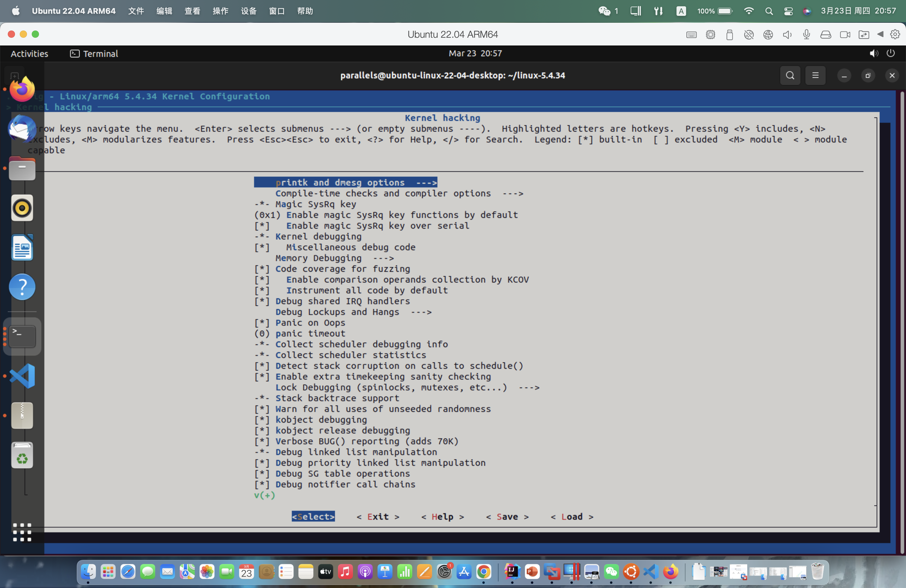The height and width of the screenshot is (588, 906).
Task: Expand Compile-time checks and compiler options
Action: (x=399, y=194)
